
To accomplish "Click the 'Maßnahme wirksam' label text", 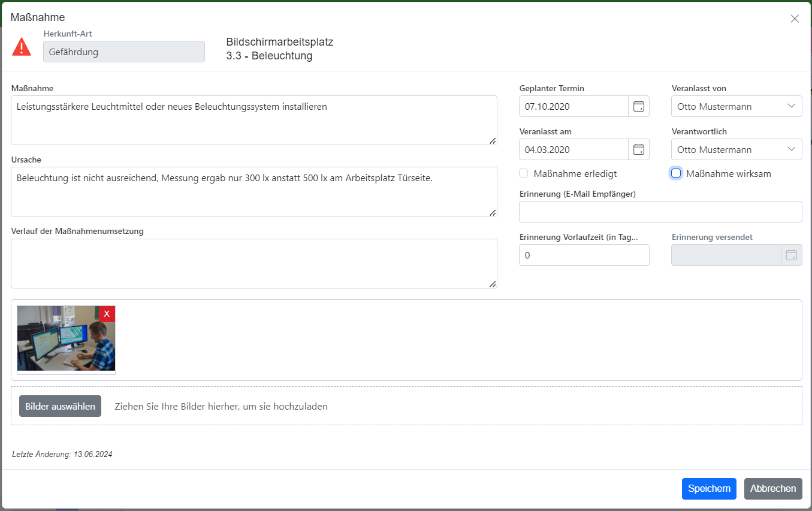I will pyautogui.click(x=729, y=173).
